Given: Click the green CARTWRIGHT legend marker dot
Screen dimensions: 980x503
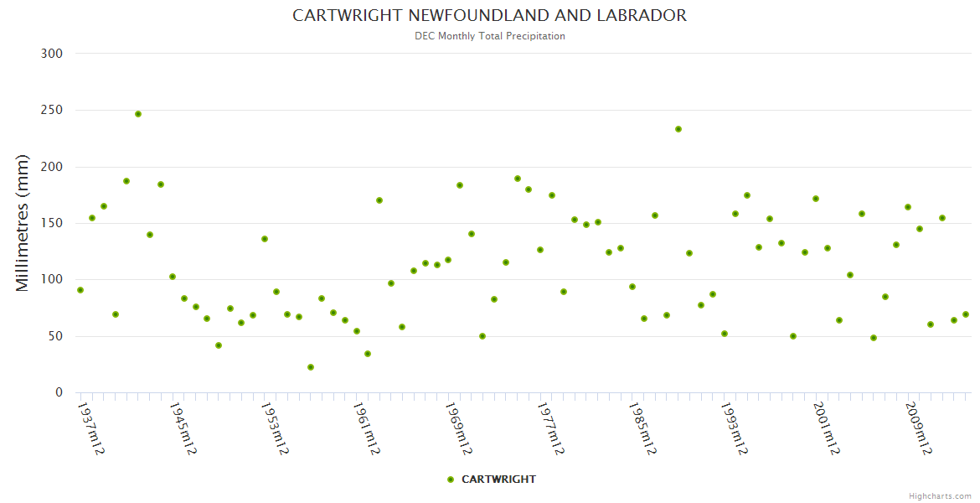Looking at the screenshot, I should coord(451,480).
